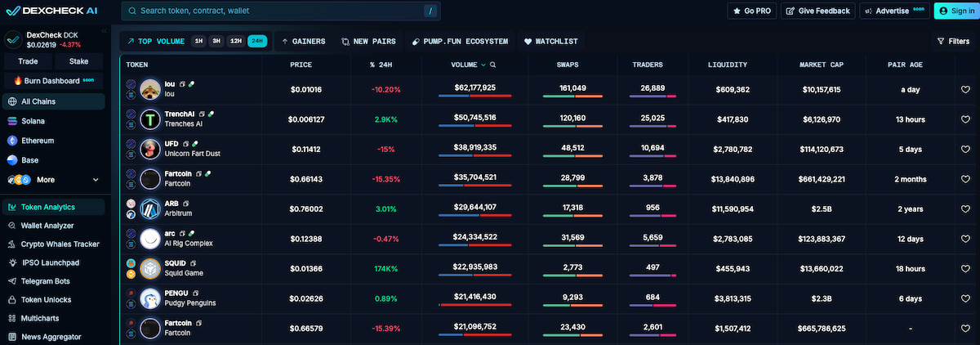Viewport: 980px width, 345px height.
Task: Open the Watchlist tab
Action: [x=551, y=41]
